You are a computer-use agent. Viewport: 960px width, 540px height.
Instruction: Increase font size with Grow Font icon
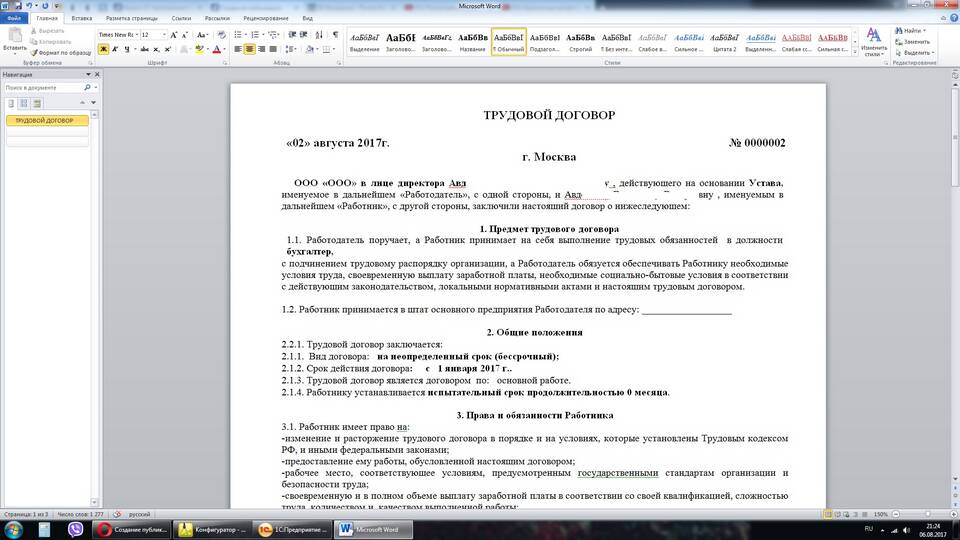174,35
